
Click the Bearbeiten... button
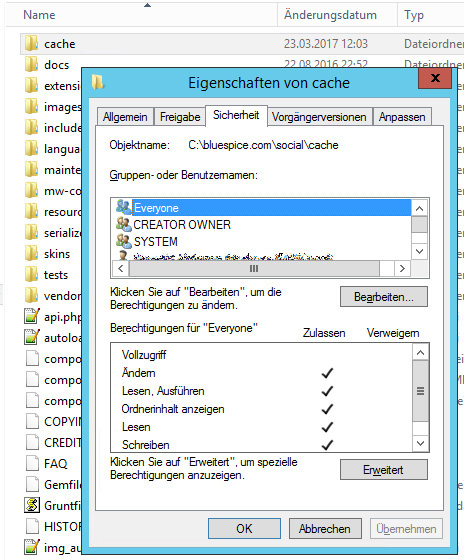click(384, 297)
